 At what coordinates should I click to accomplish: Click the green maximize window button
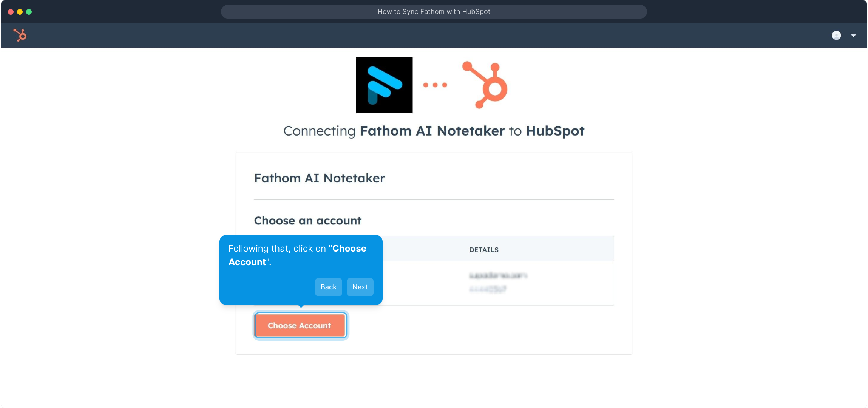(29, 12)
